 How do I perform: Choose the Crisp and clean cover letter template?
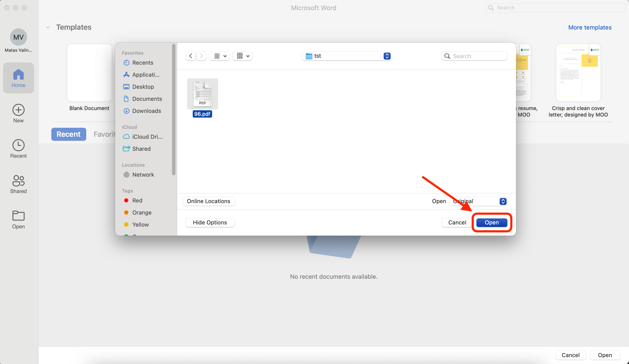pyautogui.click(x=578, y=73)
